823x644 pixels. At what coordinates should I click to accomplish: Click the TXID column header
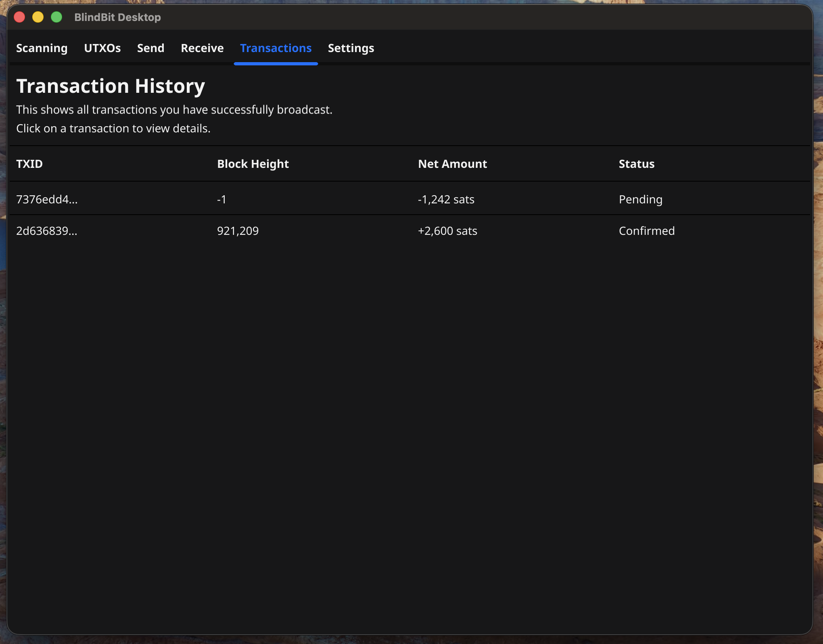[29, 164]
